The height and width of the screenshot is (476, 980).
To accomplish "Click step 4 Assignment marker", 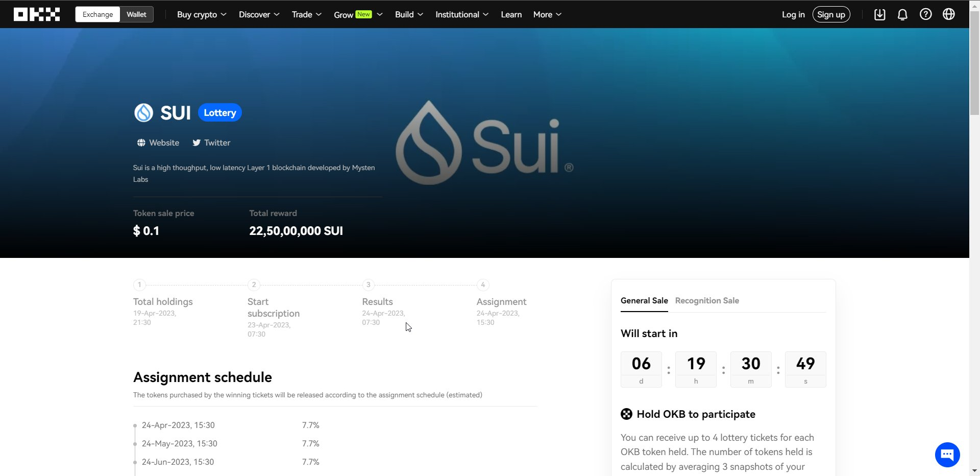I will coord(483,284).
